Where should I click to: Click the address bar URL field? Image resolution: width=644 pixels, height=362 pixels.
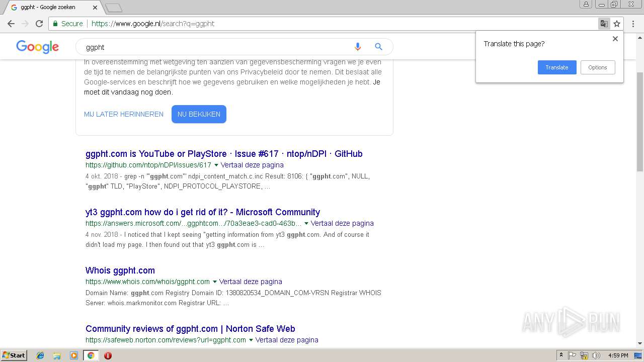click(x=322, y=24)
